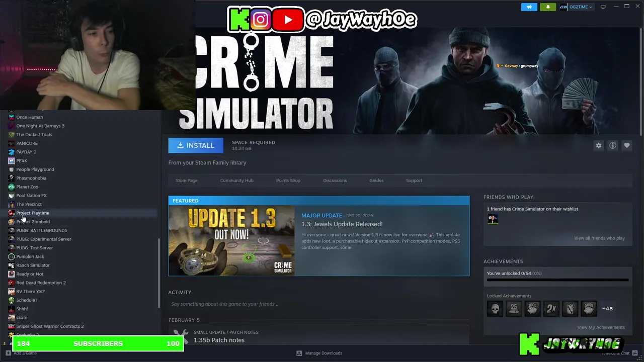View all friends who play
Image resolution: width=644 pixels, height=362 pixels.
[x=599, y=238]
